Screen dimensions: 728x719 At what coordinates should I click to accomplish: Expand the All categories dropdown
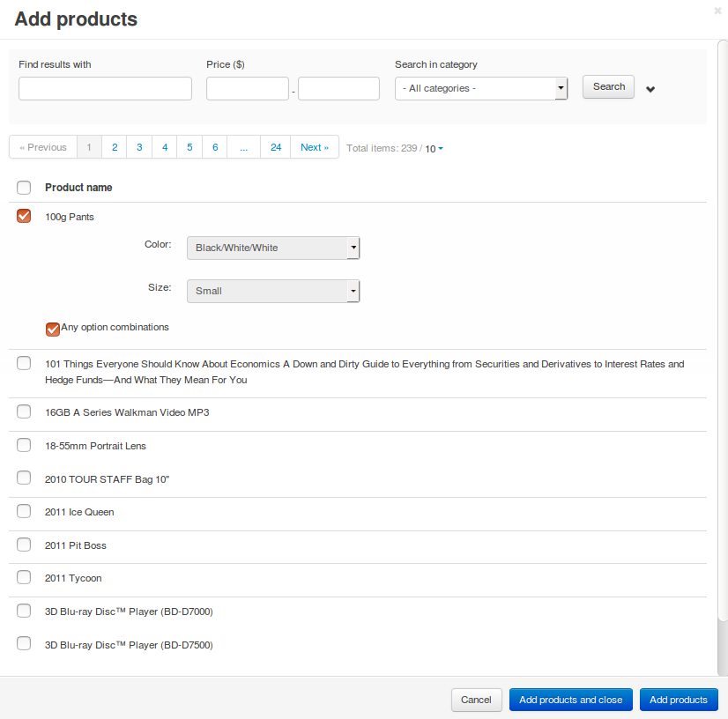(481, 88)
